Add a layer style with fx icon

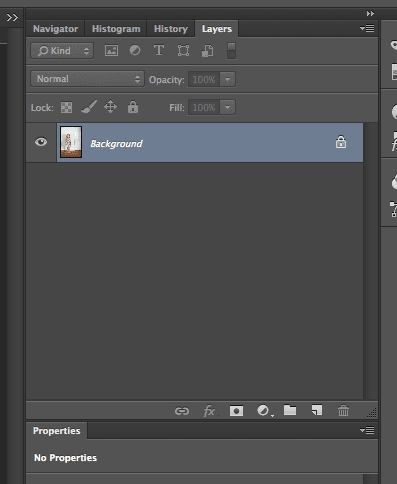point(209,411)
